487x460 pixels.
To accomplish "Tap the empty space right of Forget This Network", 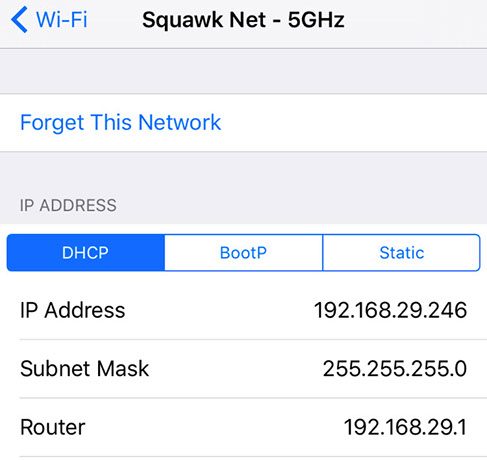I will 353,123.
